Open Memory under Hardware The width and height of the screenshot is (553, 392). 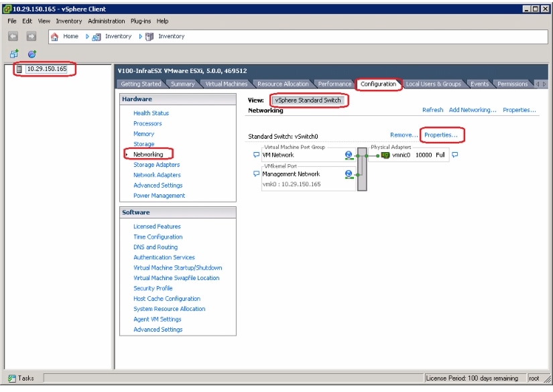143,133
